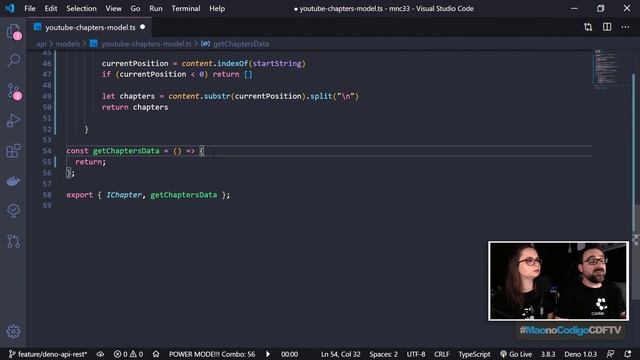Open the Terminal menu
The height and width of the screenshot is (360, 640).
(x=186, y=8)
